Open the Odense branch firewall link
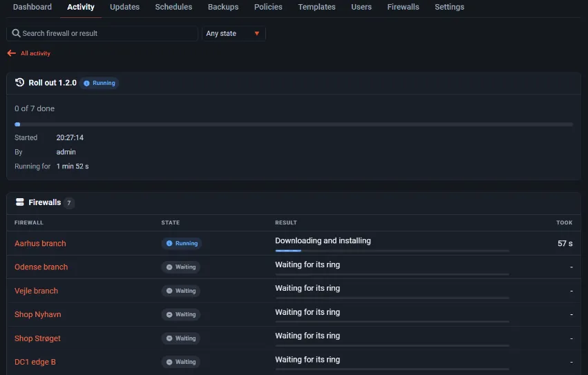Viewport: 588px width, 375px height. tap(41, 267)
